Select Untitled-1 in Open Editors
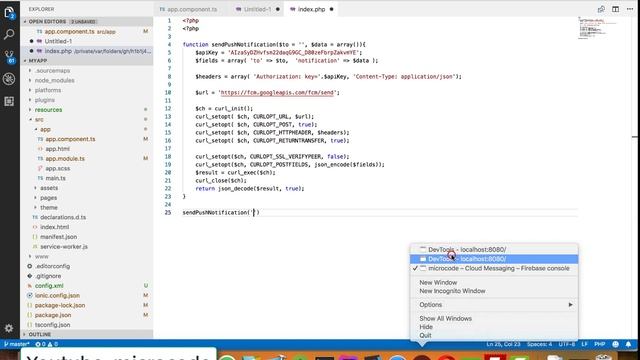 pyautogui.click(x=58, y=41)
